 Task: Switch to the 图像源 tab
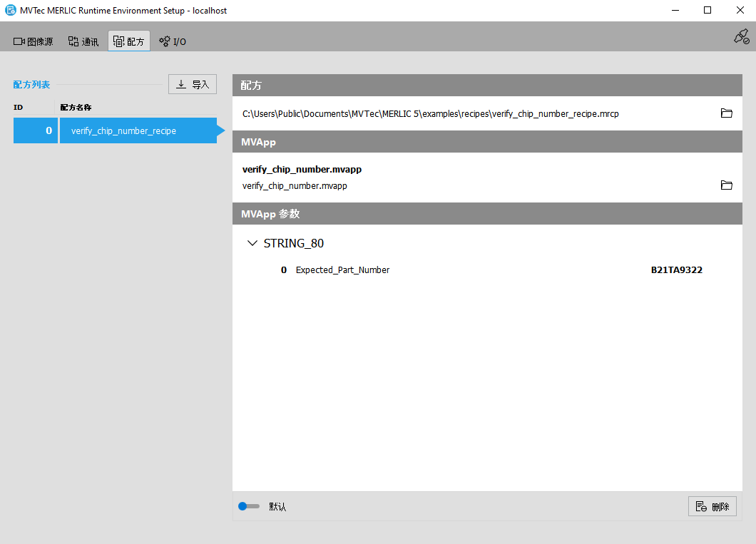(34, 41)
